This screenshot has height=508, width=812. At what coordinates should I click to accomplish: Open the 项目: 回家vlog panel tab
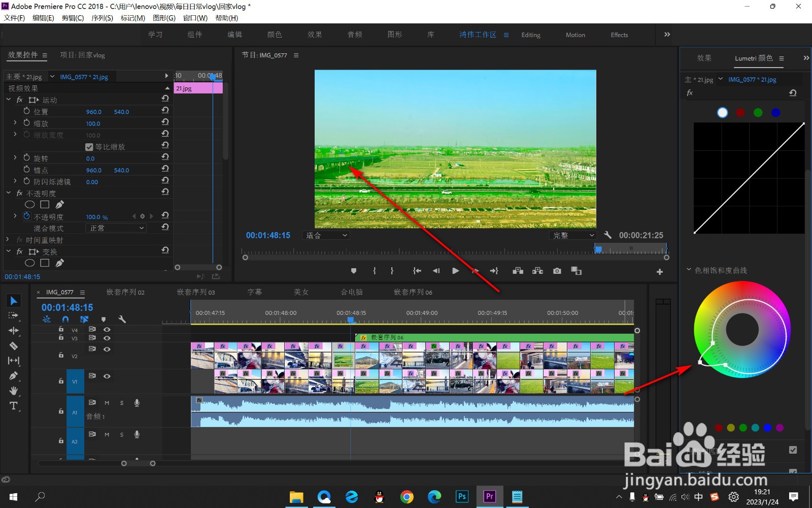tap(82, 55)
